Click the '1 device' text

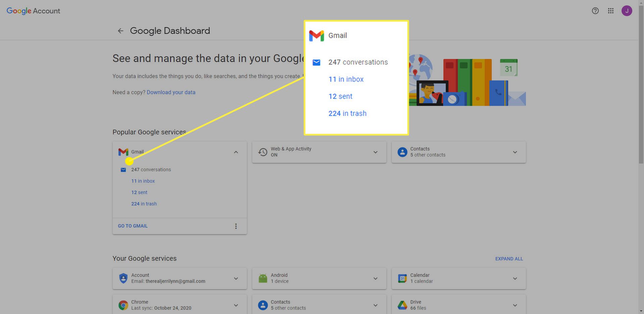click(x=280, y=281)
